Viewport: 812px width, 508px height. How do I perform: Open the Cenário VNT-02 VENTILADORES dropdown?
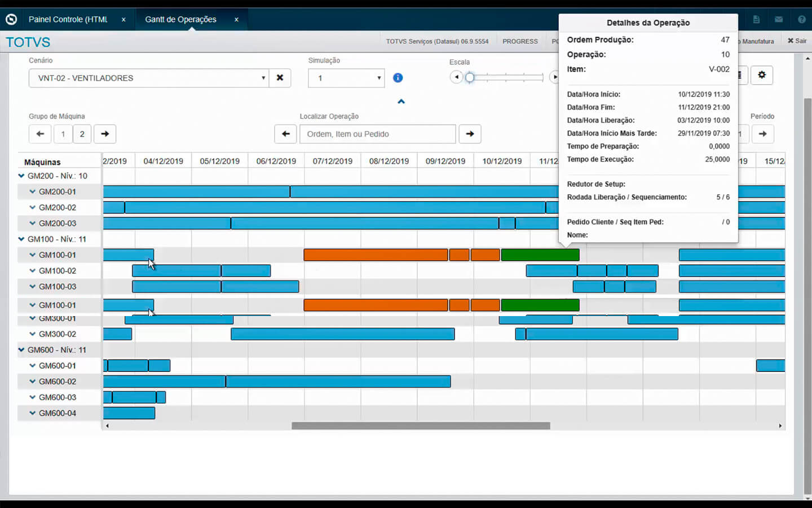coord(148,78)
